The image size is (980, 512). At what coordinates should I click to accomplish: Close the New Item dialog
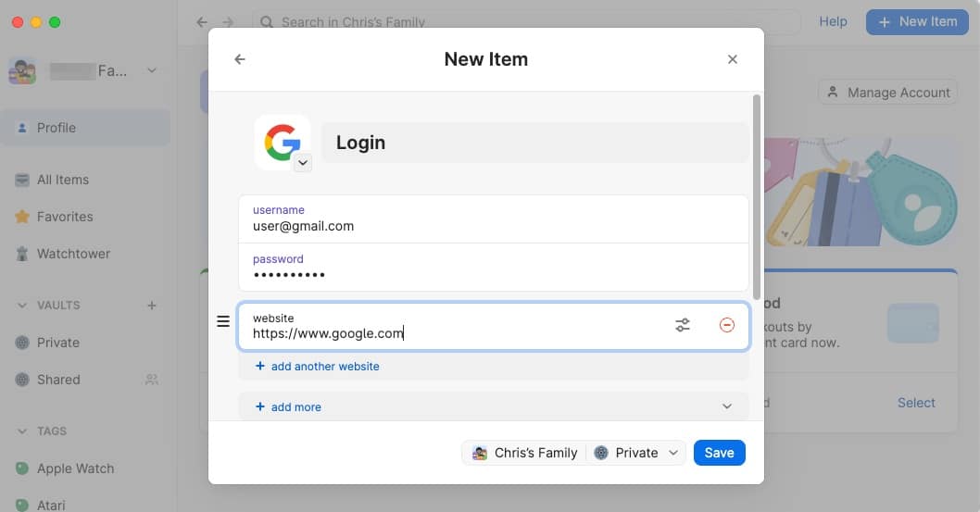[733, 59]
